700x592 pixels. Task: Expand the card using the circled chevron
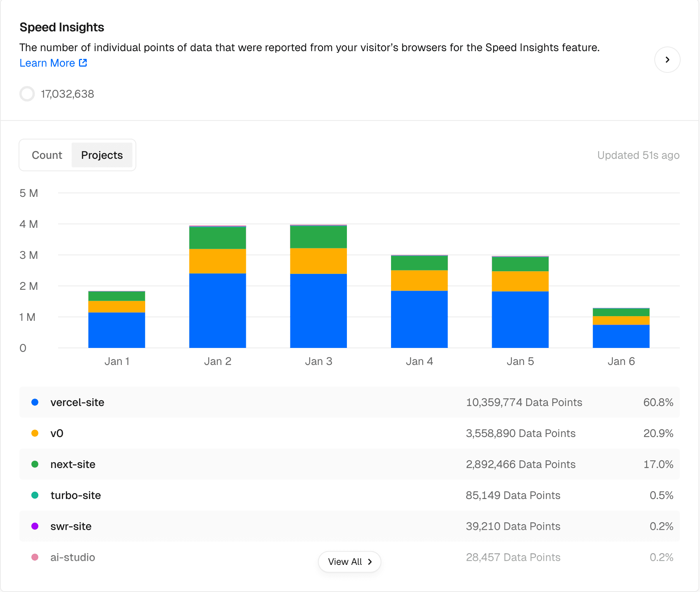click(667, 60)
